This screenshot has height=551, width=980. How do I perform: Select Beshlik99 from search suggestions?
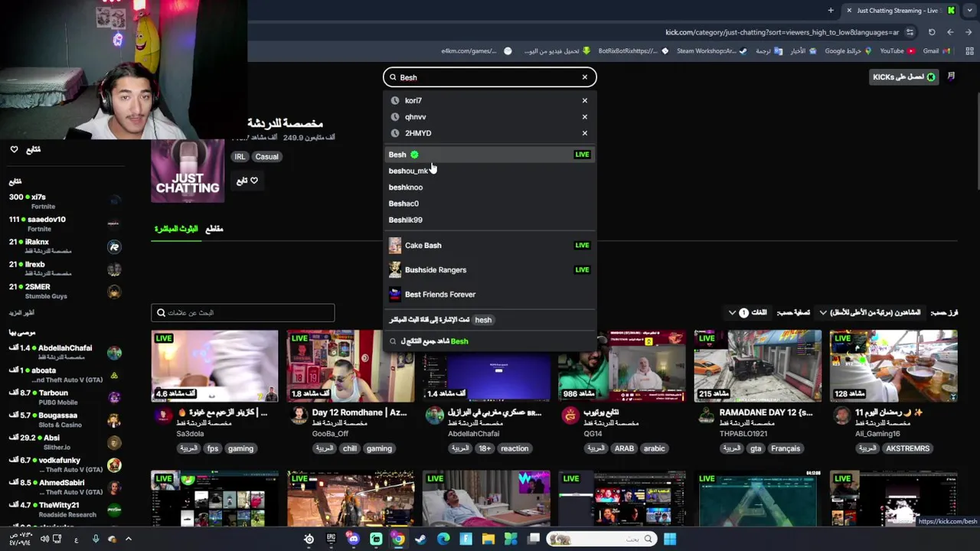(x=489, y=220)
